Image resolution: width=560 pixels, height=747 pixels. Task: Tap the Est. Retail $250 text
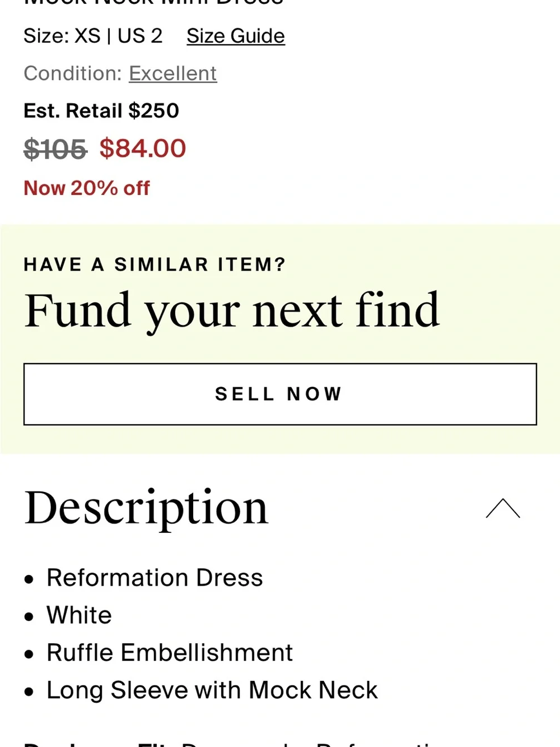pos(101,111)
